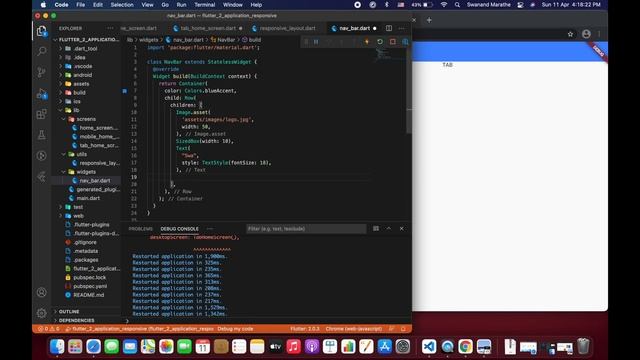Screen dimensions: 640x360
Task: Open new tab in Chrome window
Action: tap(429, 20)
